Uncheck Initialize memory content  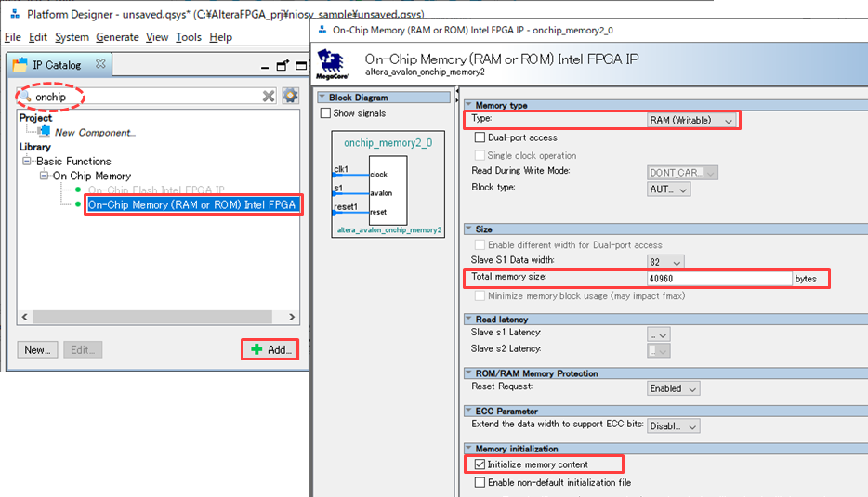point(480,464)
